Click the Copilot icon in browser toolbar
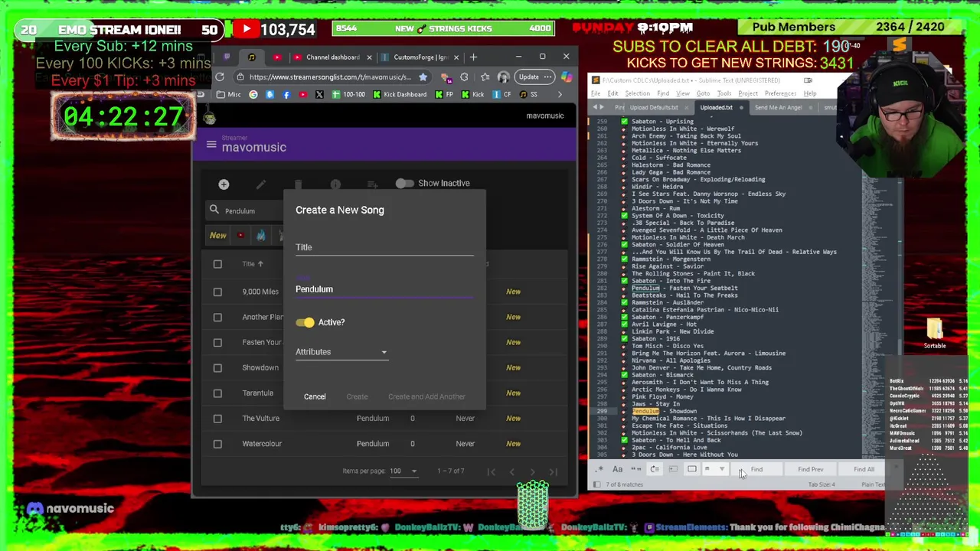This screenshot has width=980, height=551. pyautogui.click(x=566, y=77)
